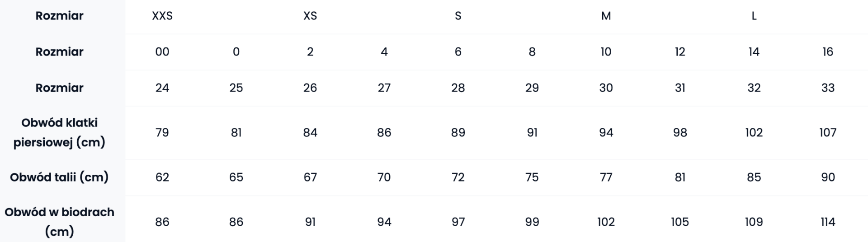Click the numeric size 00 cell

click(x=162, y=52)
